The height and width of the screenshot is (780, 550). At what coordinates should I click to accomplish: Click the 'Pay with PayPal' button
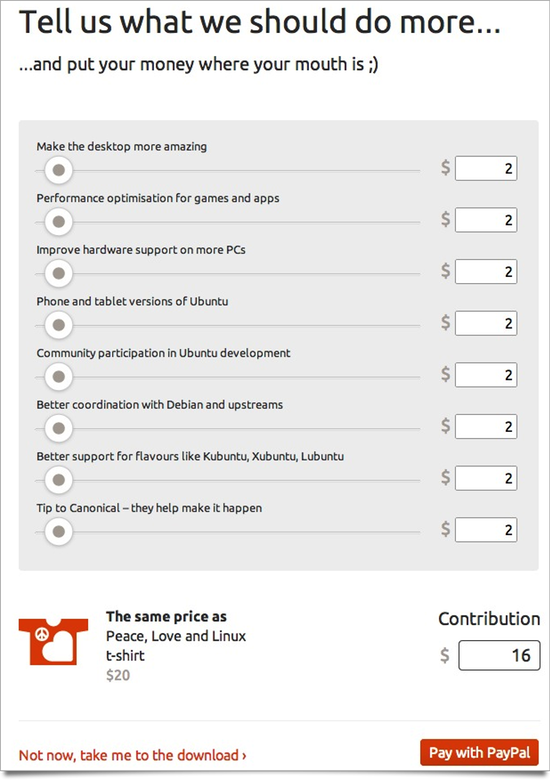click(x=479, y=753)
